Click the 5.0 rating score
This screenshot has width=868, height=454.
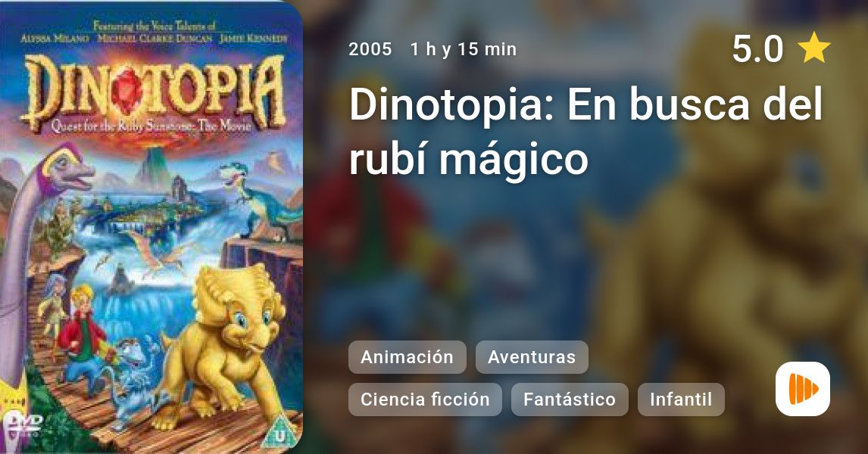757,48
